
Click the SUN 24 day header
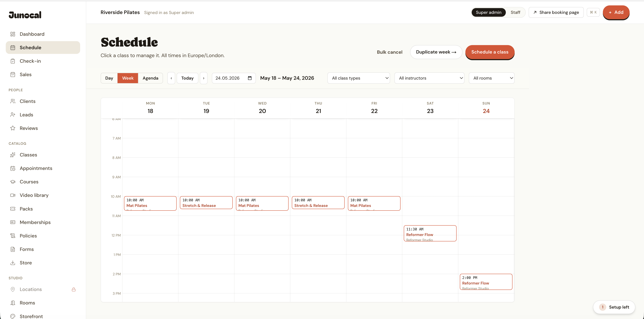coord(486,108)
